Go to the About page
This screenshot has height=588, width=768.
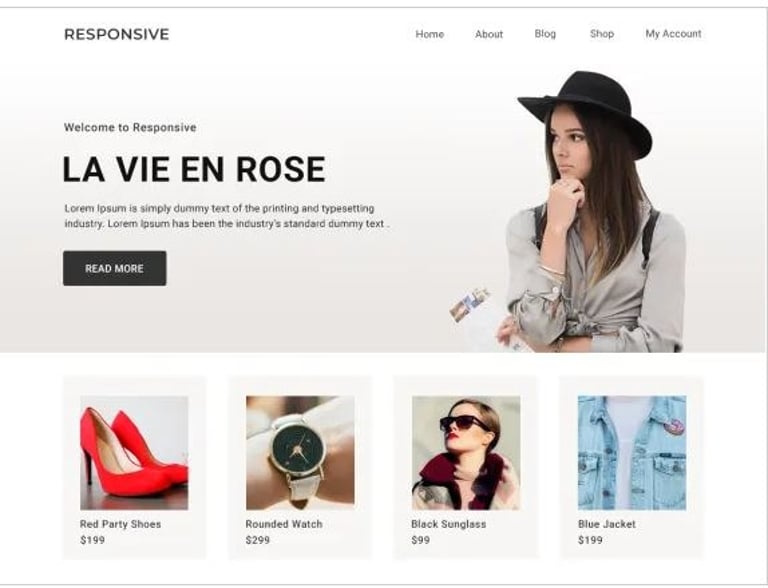point(489,34)
